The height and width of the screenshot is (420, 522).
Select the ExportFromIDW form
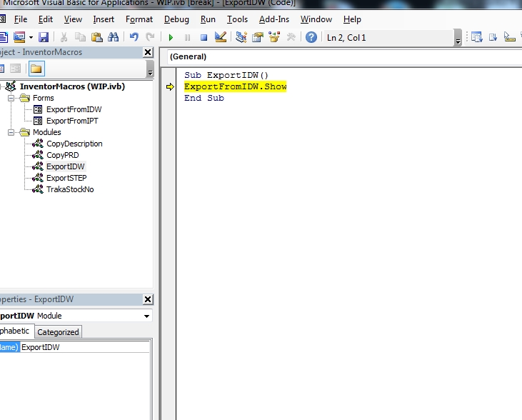click(x=74, y=109)
